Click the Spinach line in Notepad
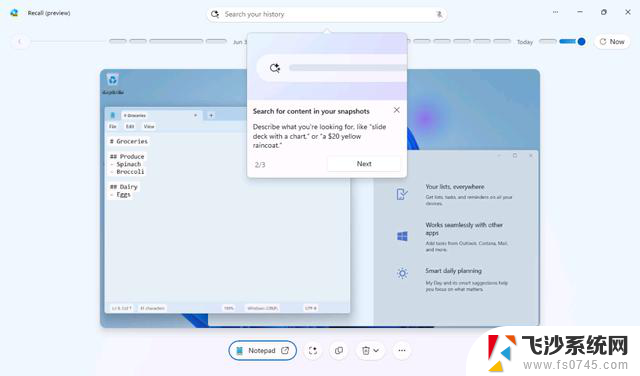640x376 pixels. click(x=126, y=164)
